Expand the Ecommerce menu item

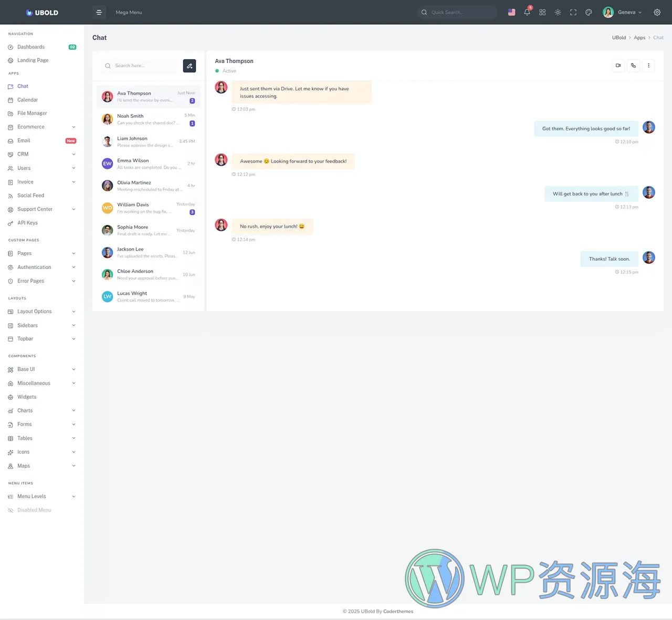coord(30,127)
